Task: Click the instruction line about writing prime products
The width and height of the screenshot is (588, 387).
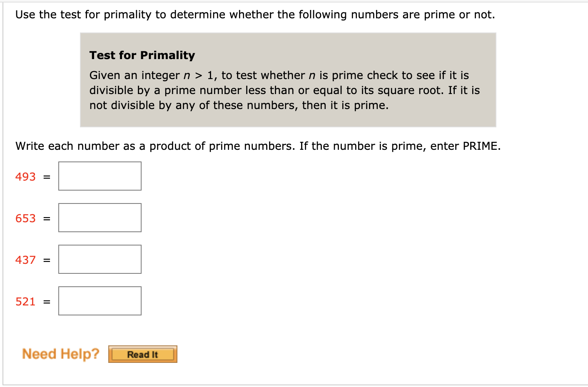Action: 258,146
